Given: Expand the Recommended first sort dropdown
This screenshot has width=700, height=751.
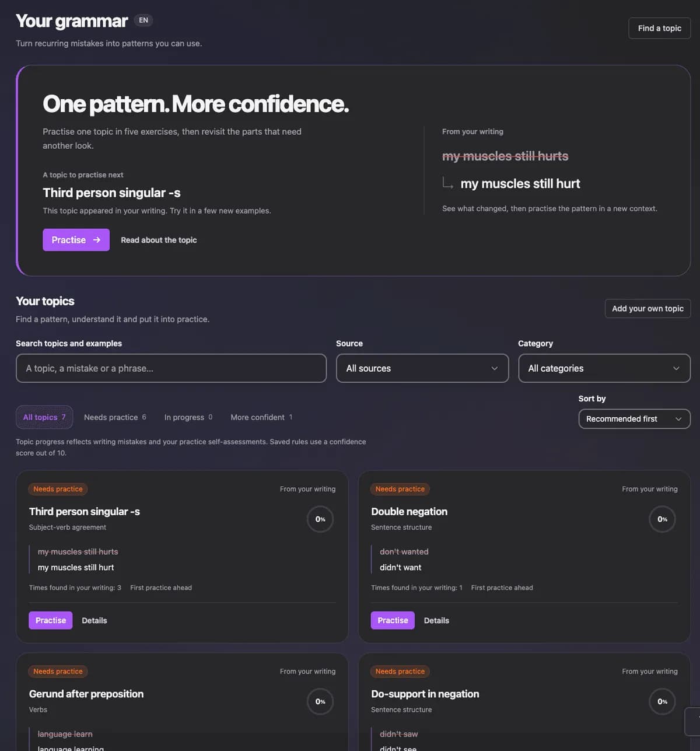Looking at the screenshot, I should pos(634,419).
